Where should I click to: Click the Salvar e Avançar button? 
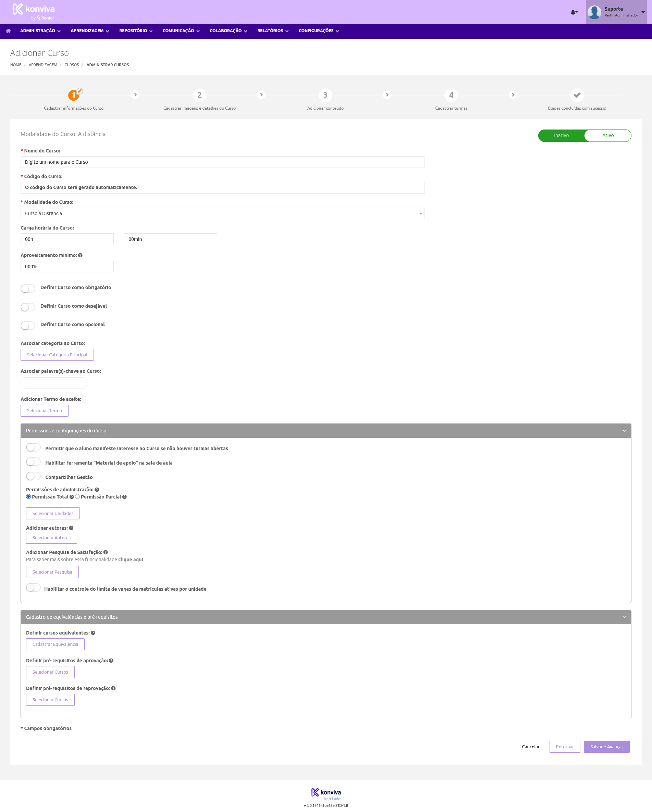point(606,747)
